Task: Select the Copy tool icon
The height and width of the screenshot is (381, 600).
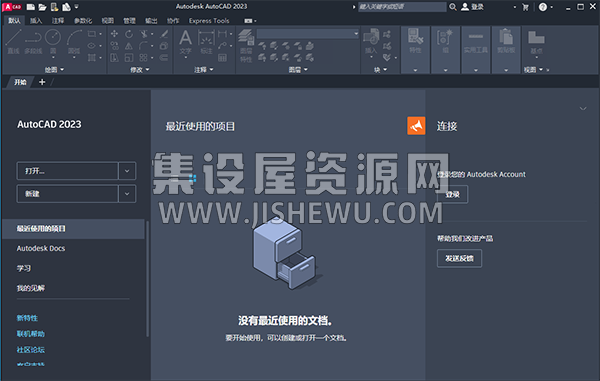Action: click(x=114, y=46)
